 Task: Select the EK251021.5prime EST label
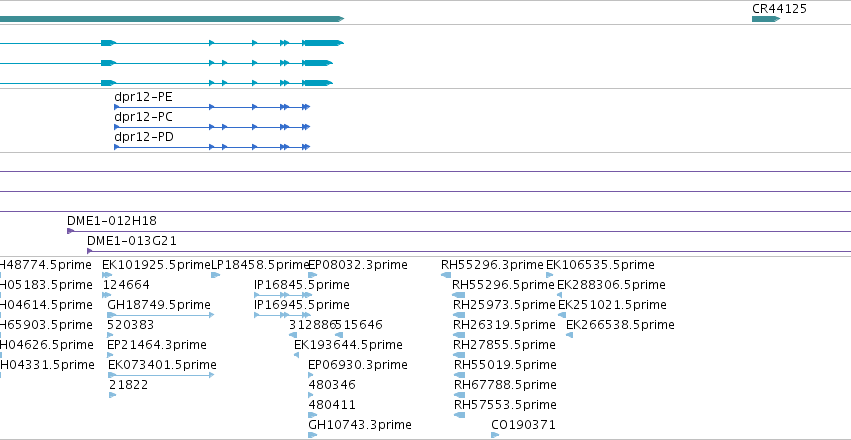tap(612, 305)
